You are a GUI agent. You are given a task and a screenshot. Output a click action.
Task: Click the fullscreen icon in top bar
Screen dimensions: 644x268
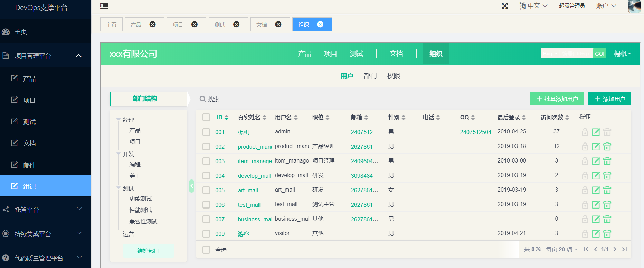(x=505, y=6)
